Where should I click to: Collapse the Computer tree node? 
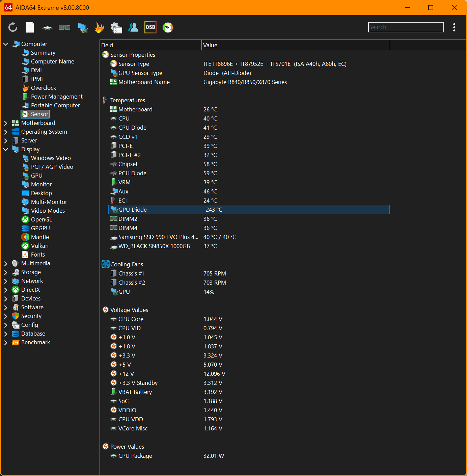(x=6, y=44)
